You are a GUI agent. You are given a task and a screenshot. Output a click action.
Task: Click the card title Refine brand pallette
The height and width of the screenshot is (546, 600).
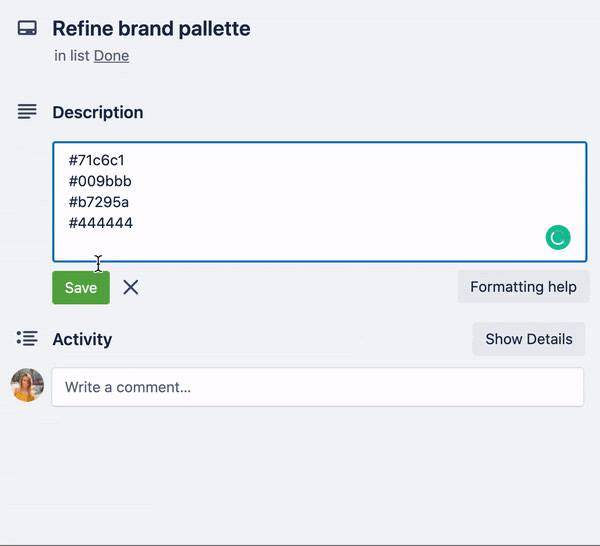(x=151, y=29)
